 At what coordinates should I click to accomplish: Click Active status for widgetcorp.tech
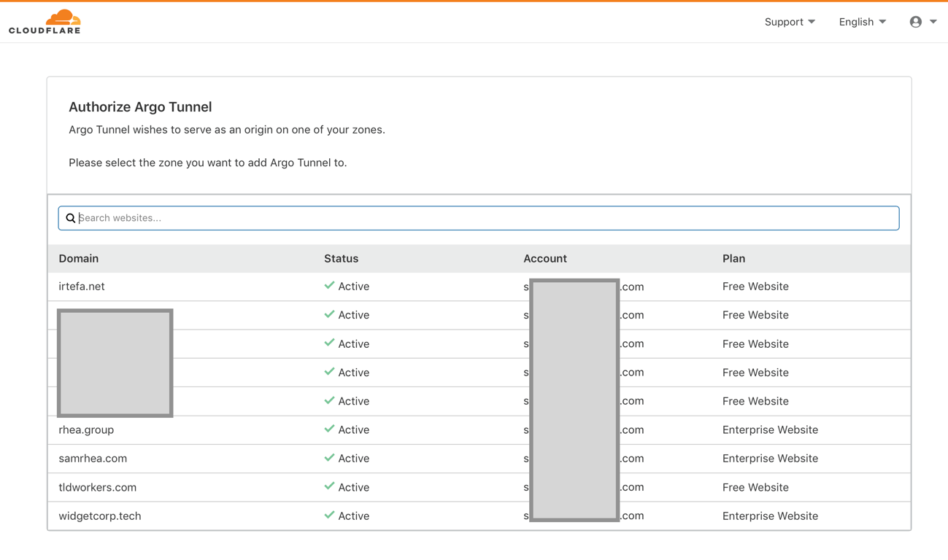pos(354,516)
